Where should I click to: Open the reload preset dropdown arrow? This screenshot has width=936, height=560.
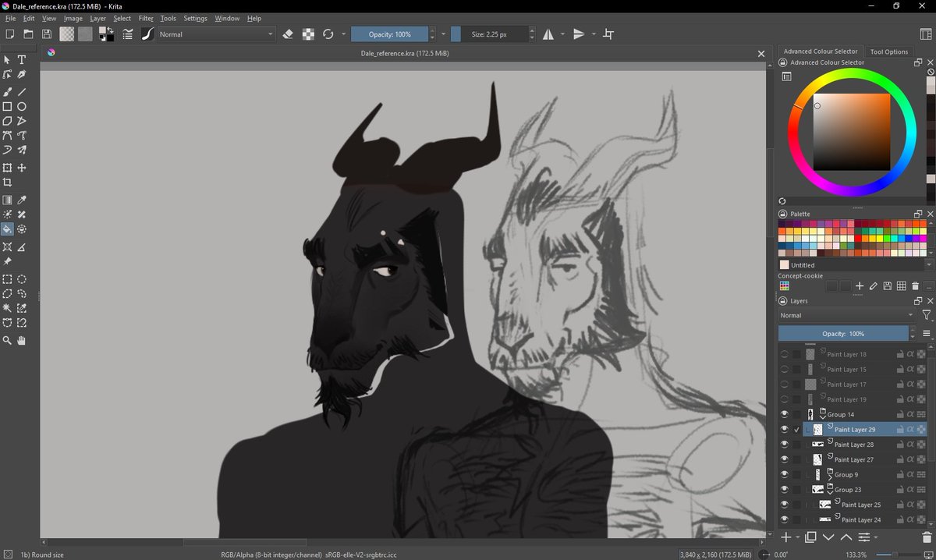(343, 34)
